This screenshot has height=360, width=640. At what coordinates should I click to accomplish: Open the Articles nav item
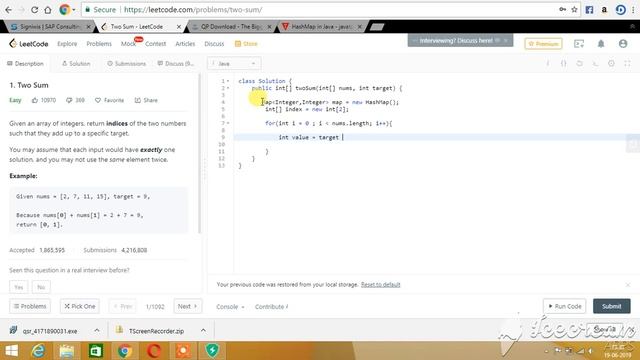point(185,44)
